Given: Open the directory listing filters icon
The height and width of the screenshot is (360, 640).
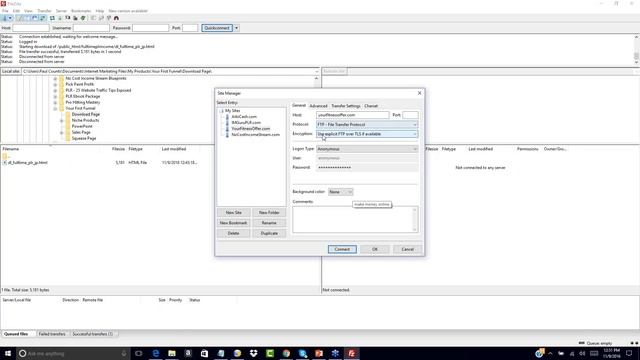Looking at the screenshot, I should point(93,18).
